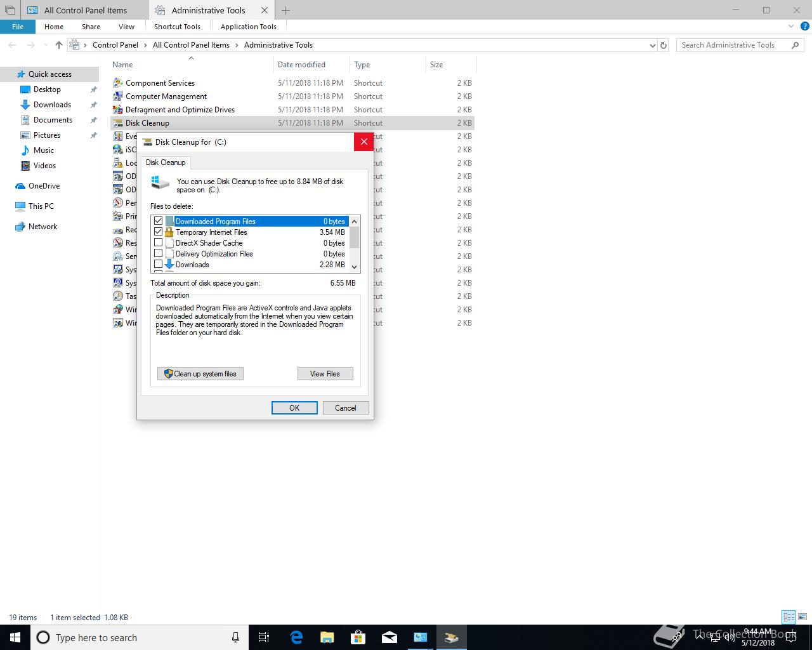This screenshot has height=650, width=812.
Task: Launch Microsoft Edge from taskbar
Action: [296, 637]
